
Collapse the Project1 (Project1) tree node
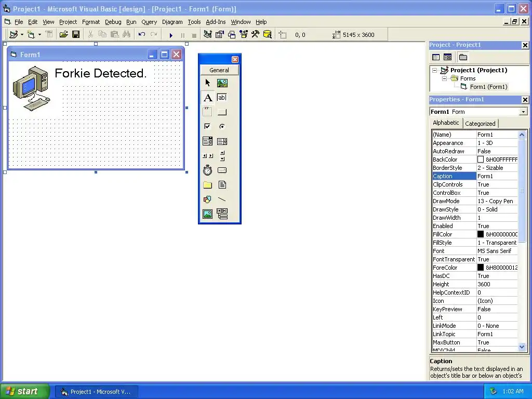click(435, 70)
